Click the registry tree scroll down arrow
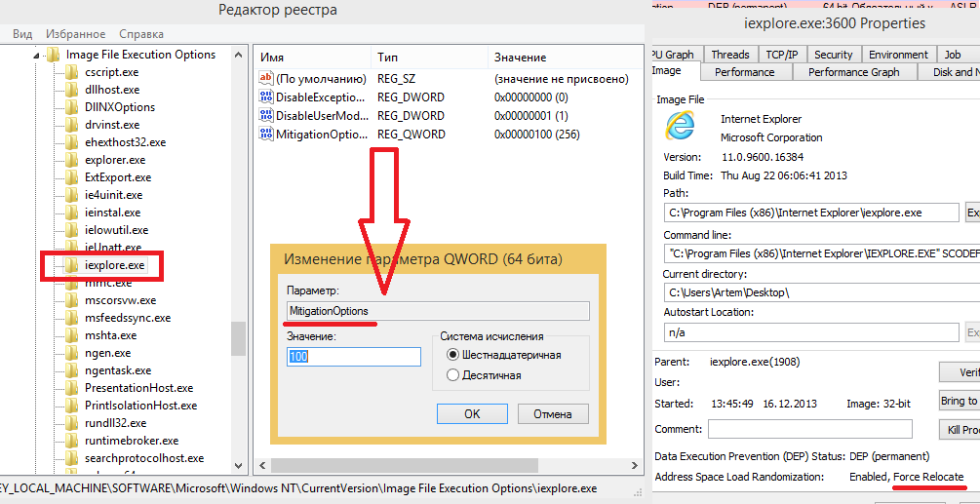980x504 pixels. (x=238, y=466)
